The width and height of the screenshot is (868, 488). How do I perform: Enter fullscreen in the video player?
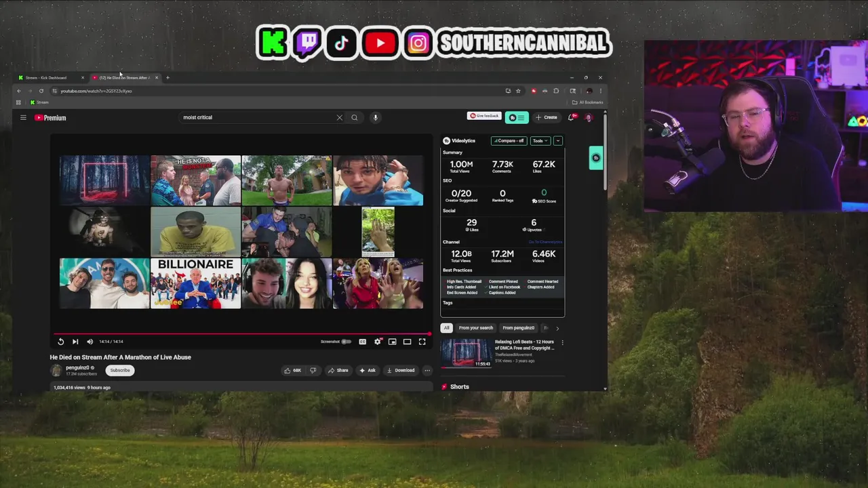tap(422, 342)
